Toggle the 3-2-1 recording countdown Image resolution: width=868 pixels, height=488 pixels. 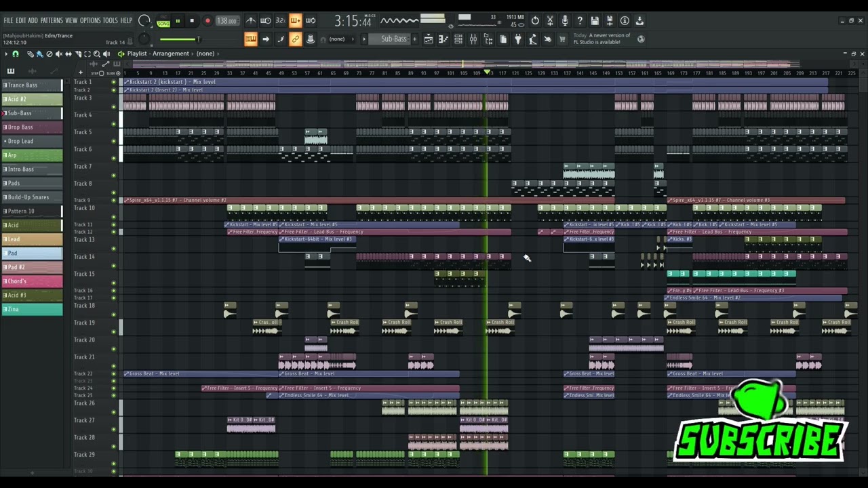tap(281, 21)
